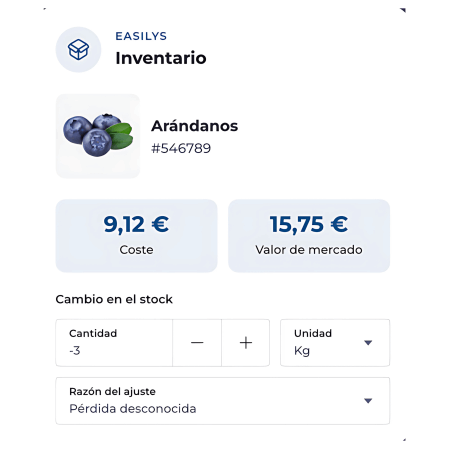This screenshot has width=449, height=449.
Task: Click the EASILYS brand label
Action: [141, 36]
